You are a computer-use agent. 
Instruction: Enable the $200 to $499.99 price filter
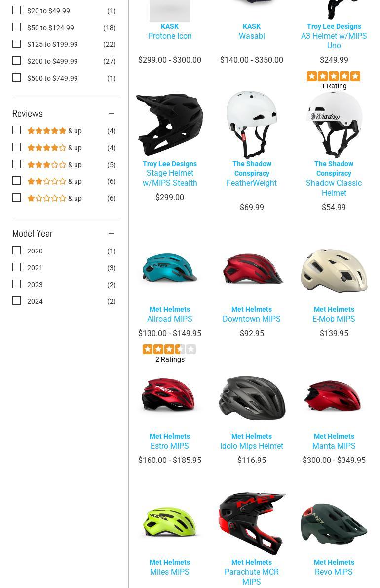(16, 61)
